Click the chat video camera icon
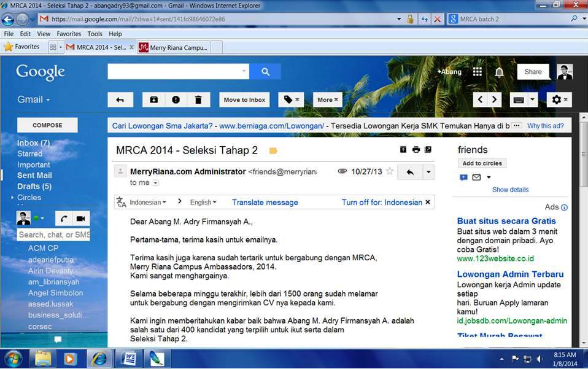Screen dimensions: 588x369 (x=80, y=219)
